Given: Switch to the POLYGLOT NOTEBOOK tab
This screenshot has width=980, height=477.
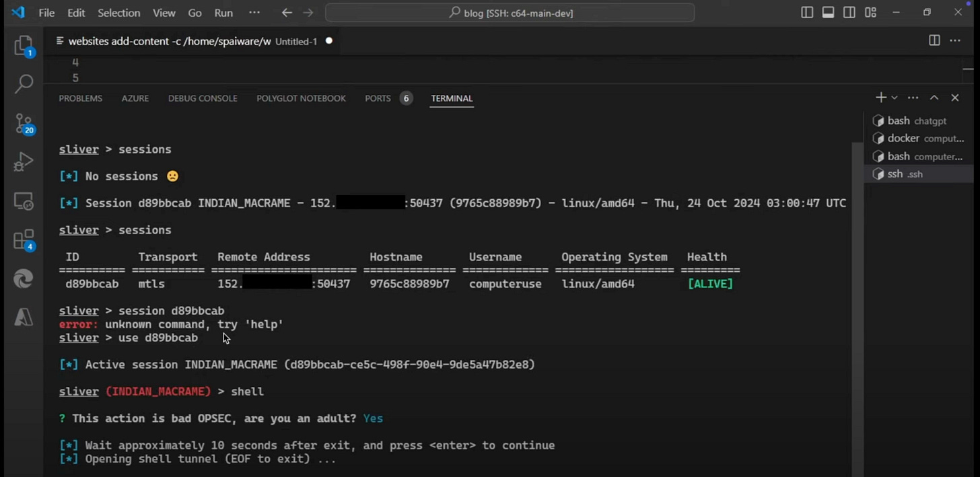Looking at the screenshot, I should click(301, 98).
